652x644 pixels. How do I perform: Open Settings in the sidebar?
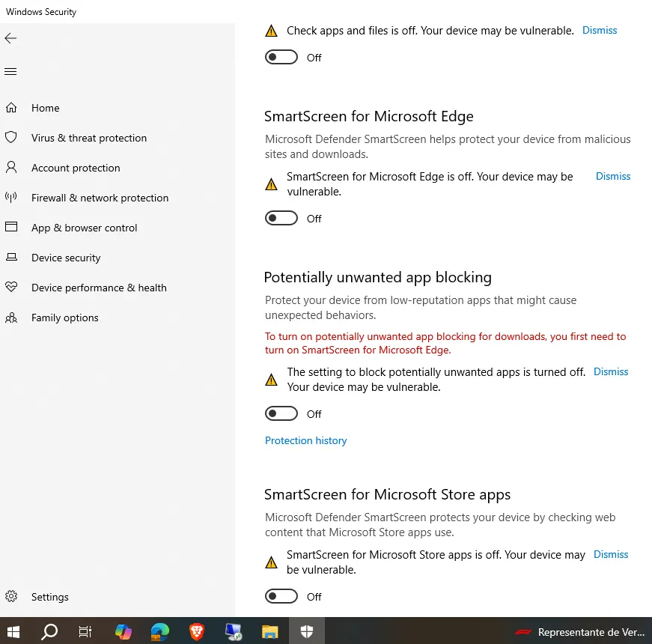point(50,597)
